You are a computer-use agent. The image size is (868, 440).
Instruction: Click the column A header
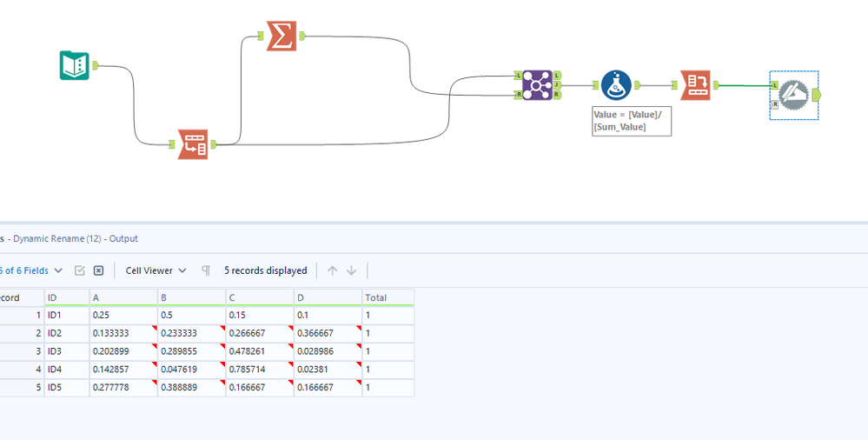(123, 297)
